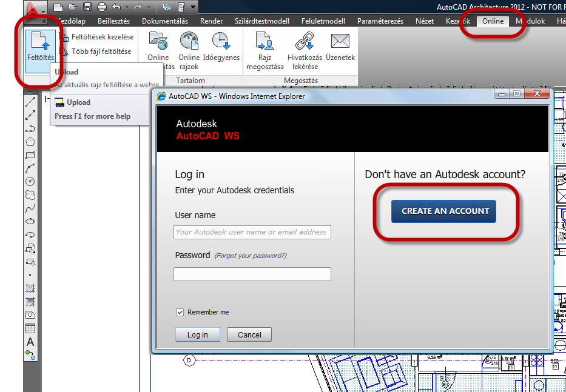This screenshot has height=392, width=566.
Task: Select the Add Selected tool
Action: point(30,355)
